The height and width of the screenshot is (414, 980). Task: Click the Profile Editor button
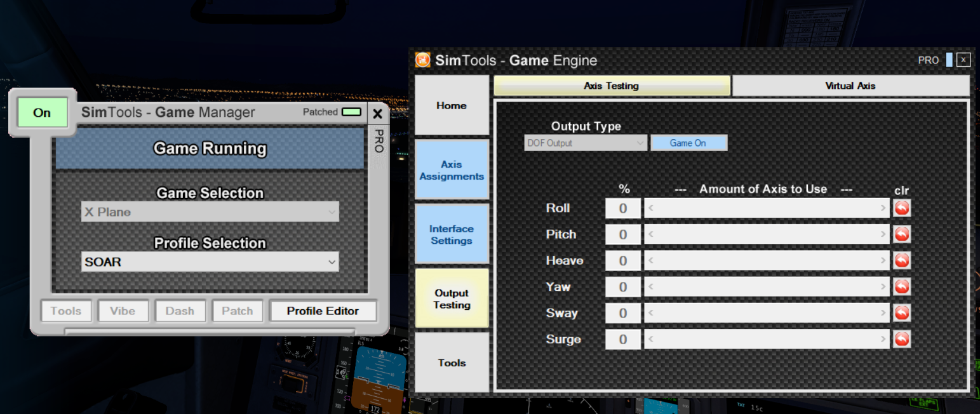(323, 311)
